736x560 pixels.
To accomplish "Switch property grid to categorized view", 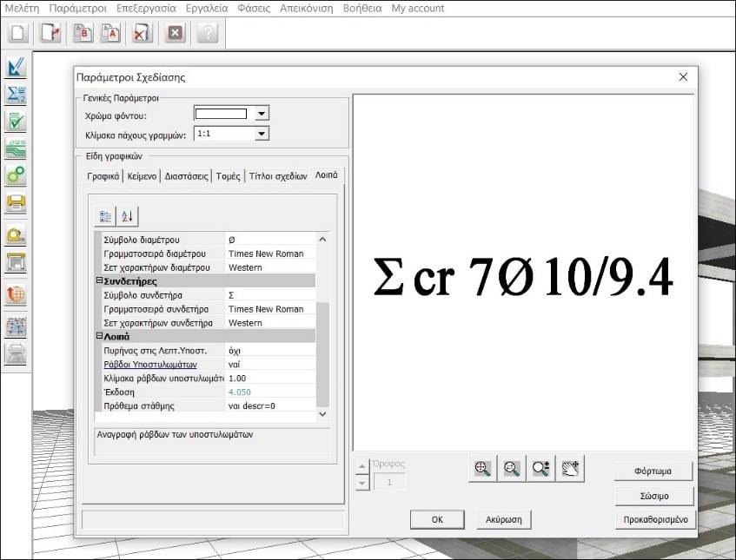I will (x=105, y=217).
